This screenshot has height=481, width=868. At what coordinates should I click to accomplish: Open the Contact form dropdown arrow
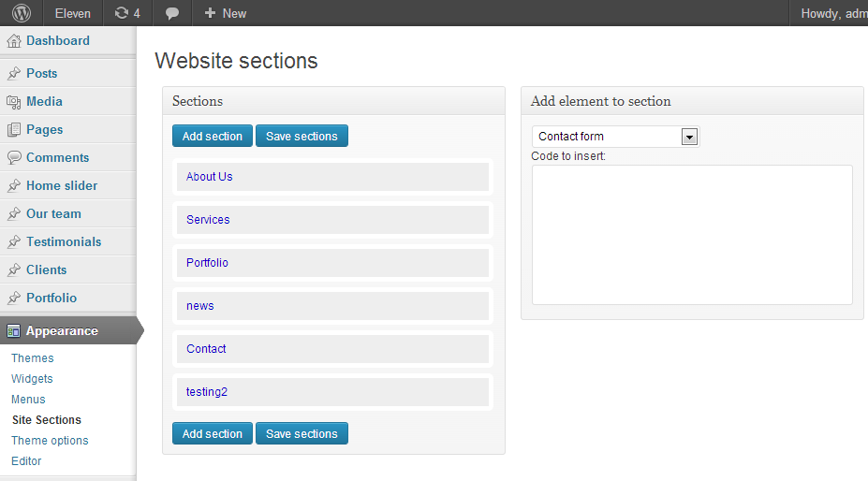pyautogui.click(x=689, y=137)
